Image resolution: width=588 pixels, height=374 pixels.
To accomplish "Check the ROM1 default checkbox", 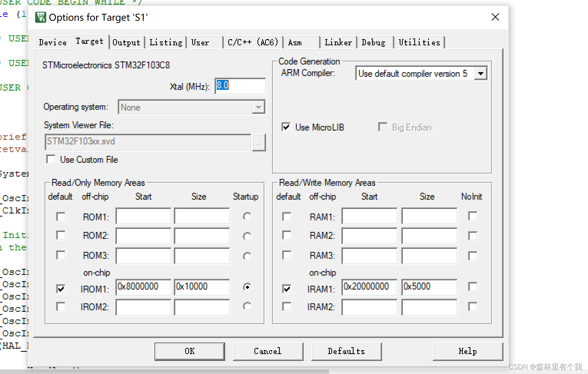I will pyautogui.click(x=61, y=217).
